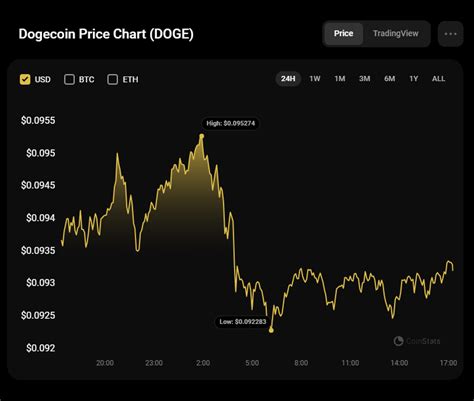Select the 1W time range
This screenshot has height=401, width=474.
(x=315, y=79)
